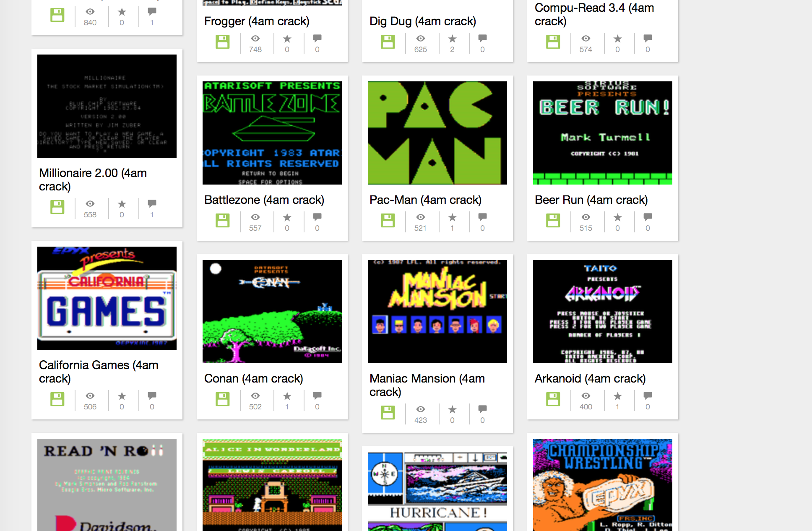Click the Conan Datasoft screenshot thumbnail
The height and width of the screenshot is (531, 812).
[x=272, y=312]
